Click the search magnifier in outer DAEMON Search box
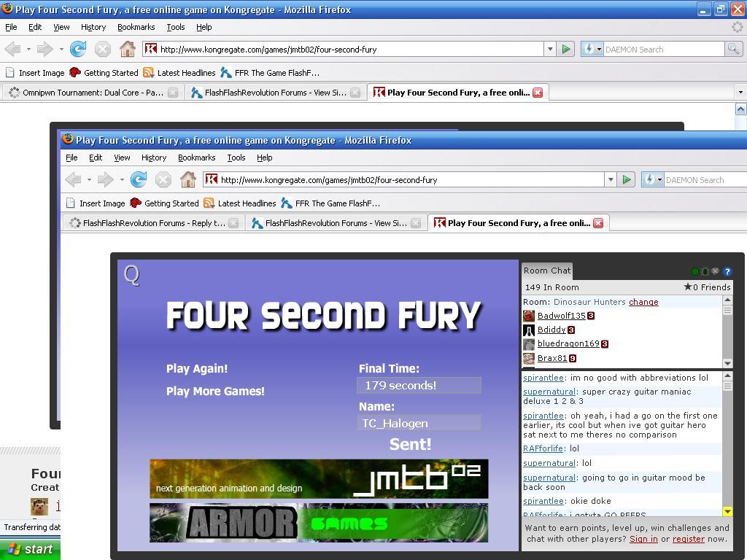This screenshot has width=747, height=560. pyautogui.click(x=733, y=49)
